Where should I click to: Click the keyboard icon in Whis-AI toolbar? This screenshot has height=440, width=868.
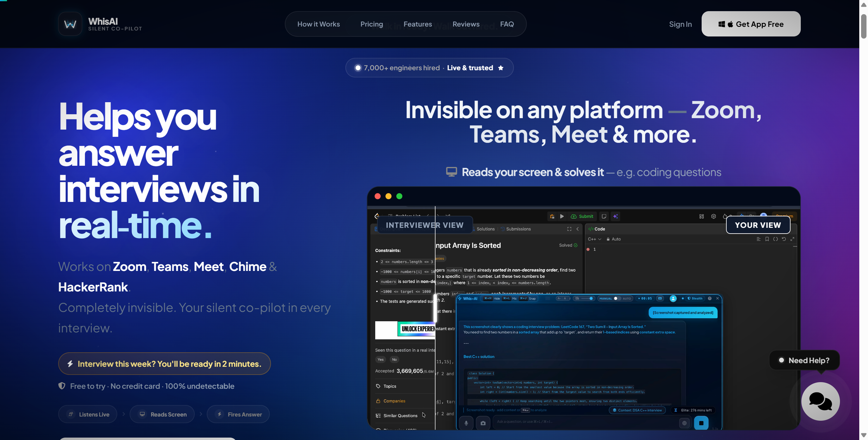660,298
